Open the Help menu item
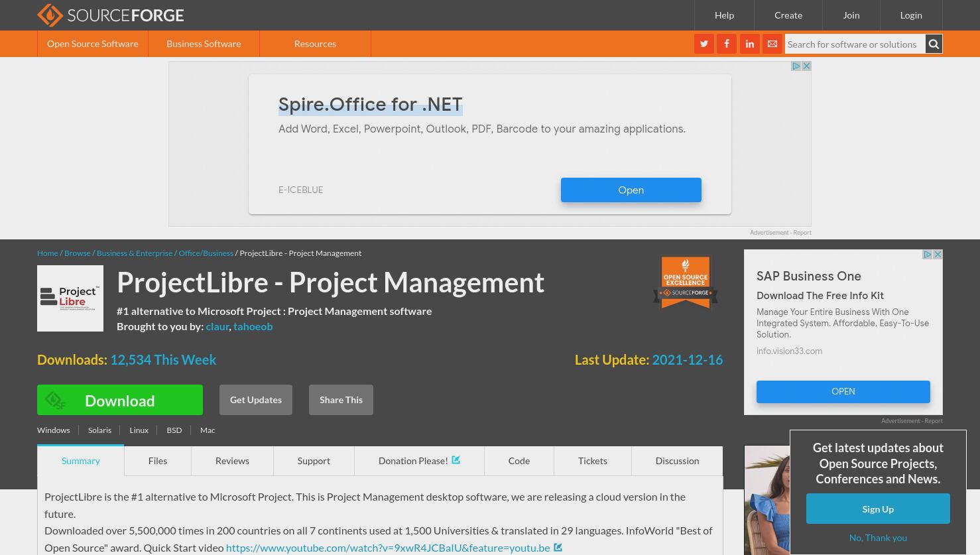Viewport: 980px width, 555px height. coord(724,15)
